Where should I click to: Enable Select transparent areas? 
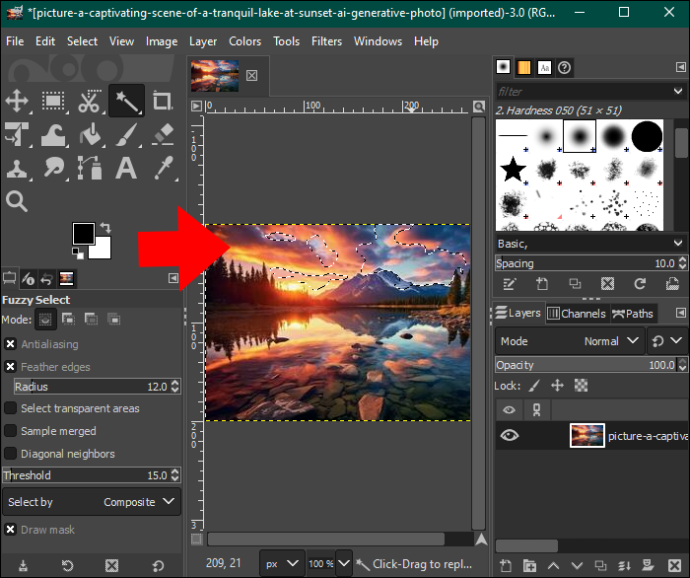coord(11,408)
